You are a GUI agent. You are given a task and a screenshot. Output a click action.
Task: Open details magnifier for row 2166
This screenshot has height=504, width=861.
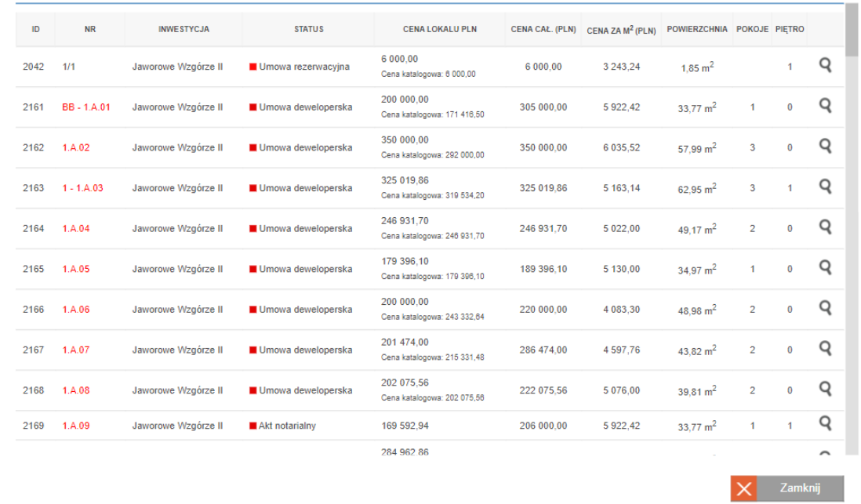coord(825,309)
